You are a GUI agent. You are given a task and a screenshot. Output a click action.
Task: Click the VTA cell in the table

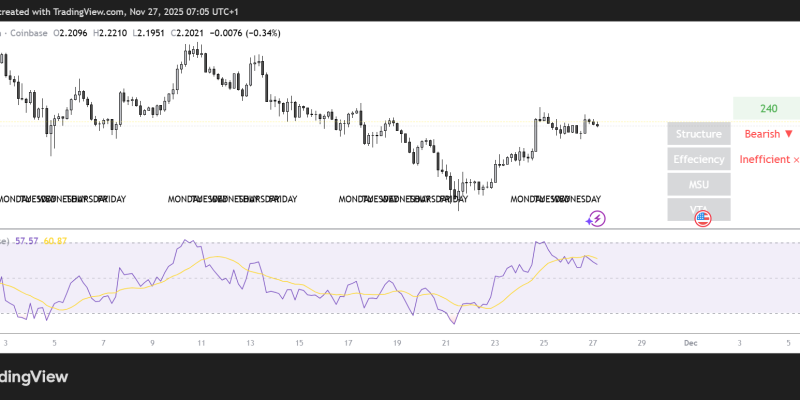point(698,208)
